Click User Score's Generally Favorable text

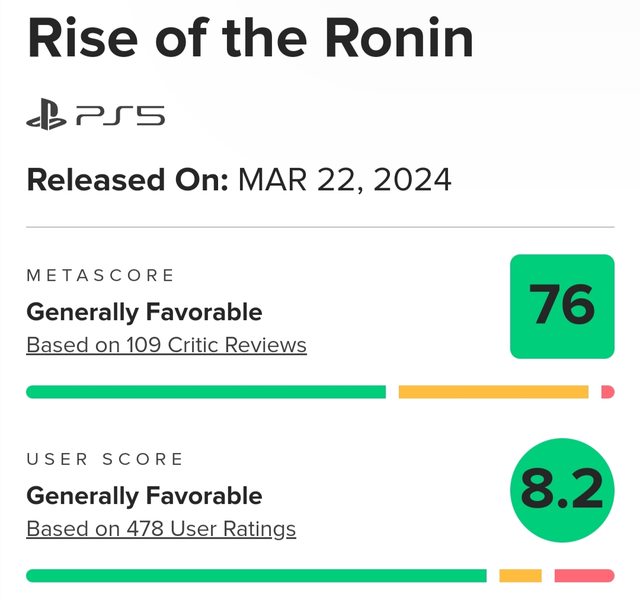pos(144,496)
